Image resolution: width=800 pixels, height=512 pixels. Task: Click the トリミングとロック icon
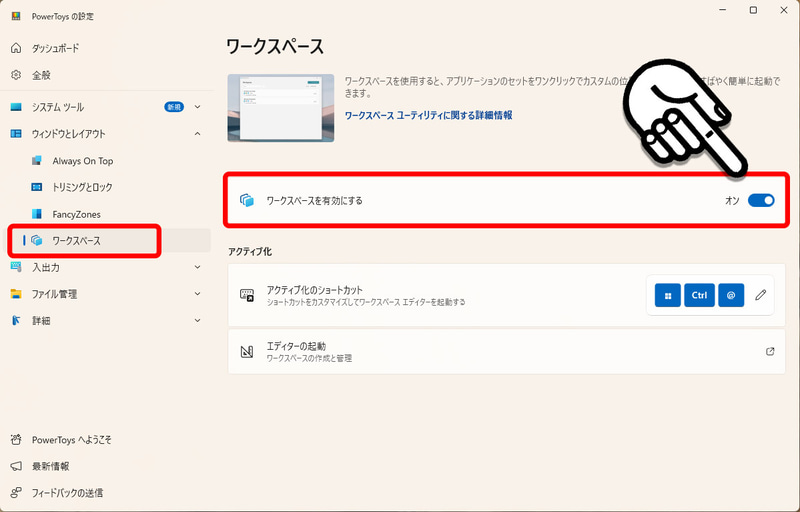click(x=37, y=187)
